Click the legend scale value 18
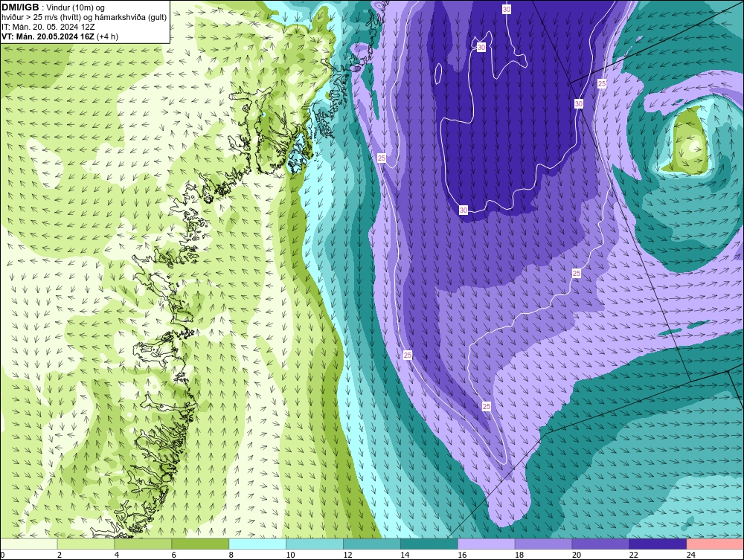This screenshot has height=560, width=744. click(x=519, y=555)
